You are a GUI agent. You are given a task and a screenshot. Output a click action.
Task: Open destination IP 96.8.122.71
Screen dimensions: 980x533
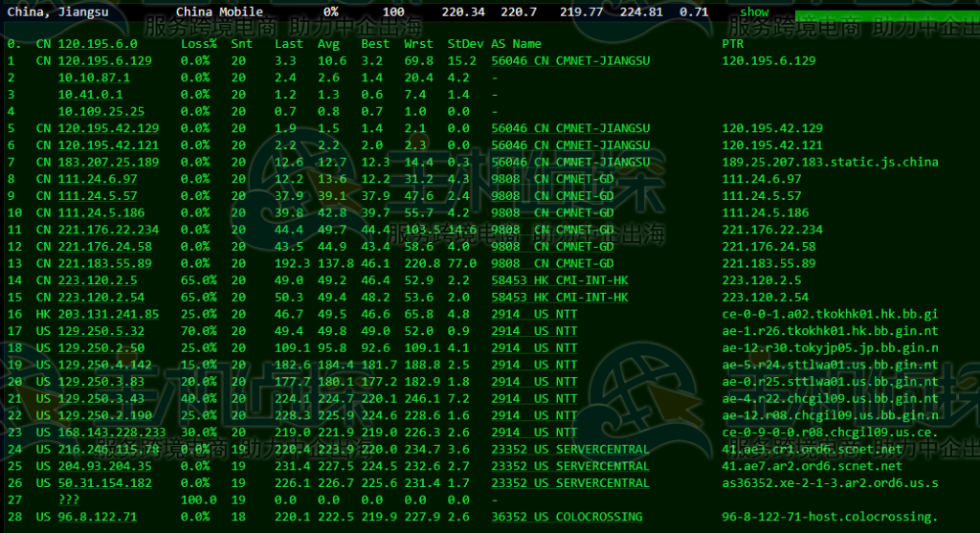(x=98, y=516)
